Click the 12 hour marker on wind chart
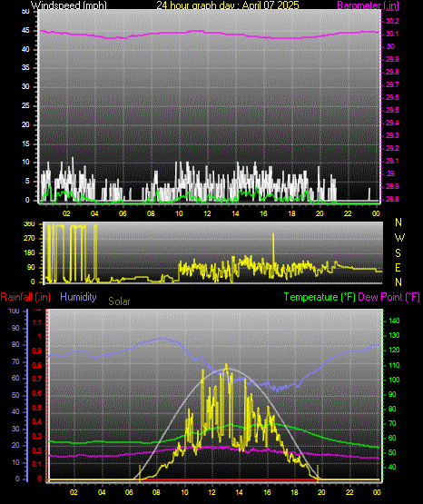Viewport: 423px width, 504px height. tap(207, 213)
